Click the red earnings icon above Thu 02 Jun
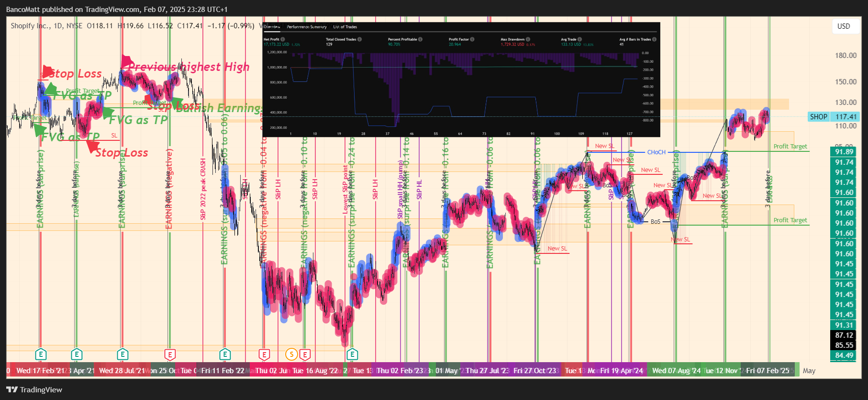The image size is (868, 400). click(264, 354)
